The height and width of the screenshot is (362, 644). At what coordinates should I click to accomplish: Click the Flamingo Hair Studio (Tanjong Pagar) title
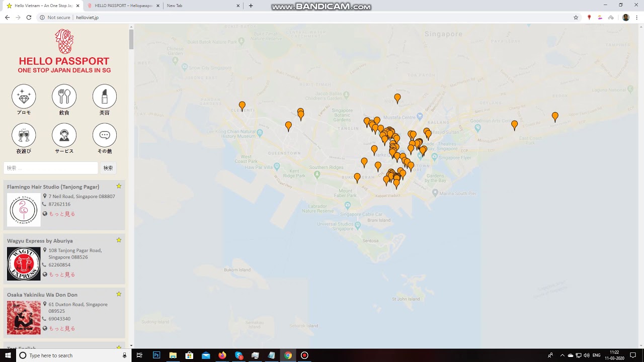coord(53,187)
